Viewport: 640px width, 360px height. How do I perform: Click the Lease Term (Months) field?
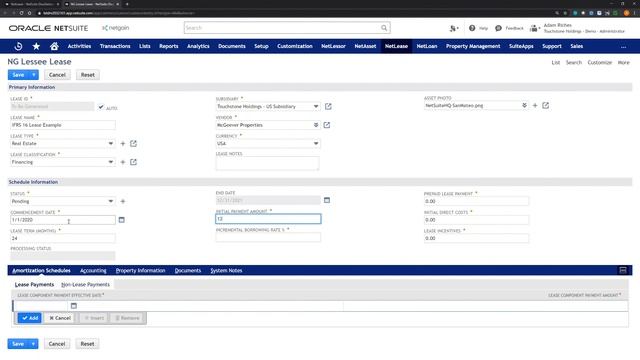point(63,238)
